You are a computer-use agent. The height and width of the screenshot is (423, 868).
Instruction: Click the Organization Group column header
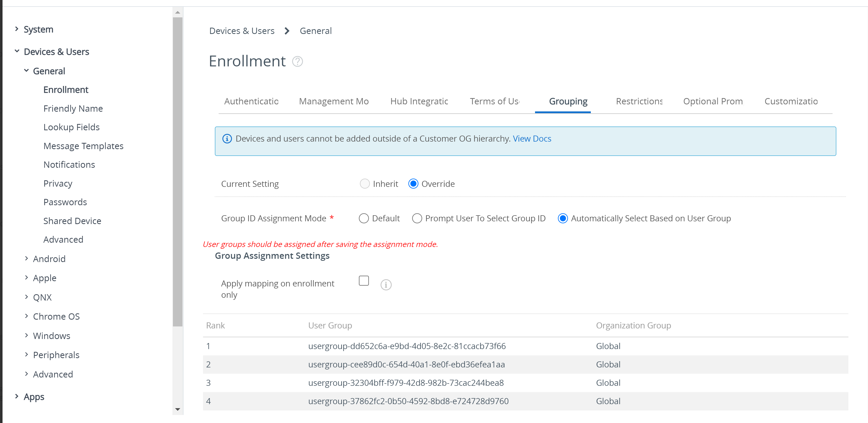pos(634,325)
